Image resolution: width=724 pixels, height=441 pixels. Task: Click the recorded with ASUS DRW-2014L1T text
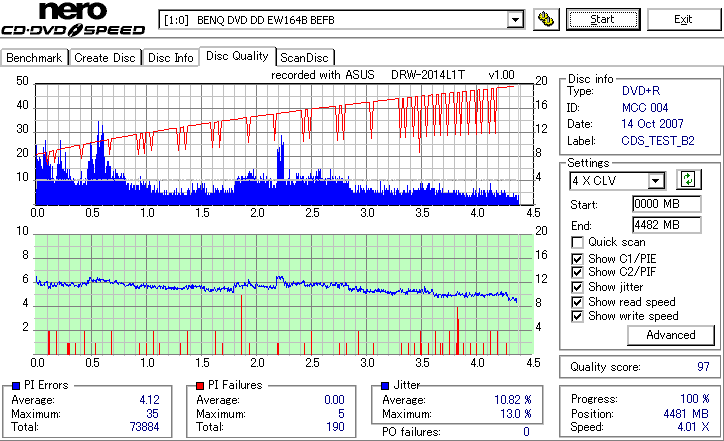click(x=392, y=75)
